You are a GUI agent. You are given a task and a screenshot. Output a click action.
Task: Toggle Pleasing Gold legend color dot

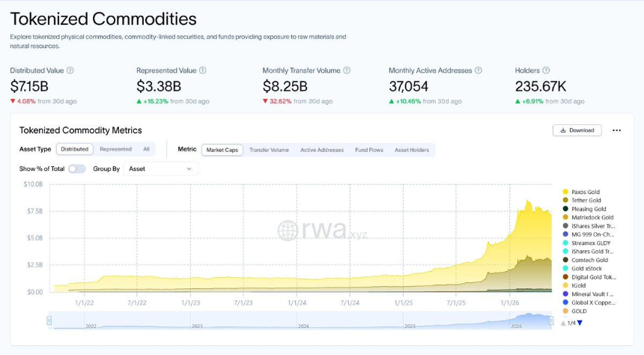[565, 209]
